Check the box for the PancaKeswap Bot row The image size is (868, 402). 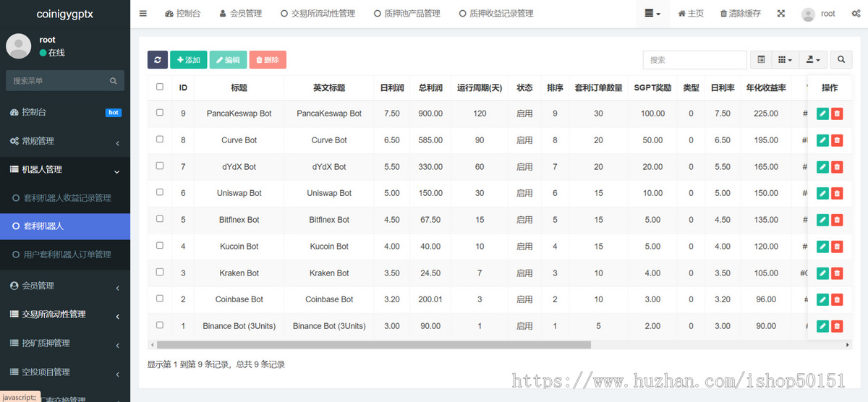[x=160, y=113]
